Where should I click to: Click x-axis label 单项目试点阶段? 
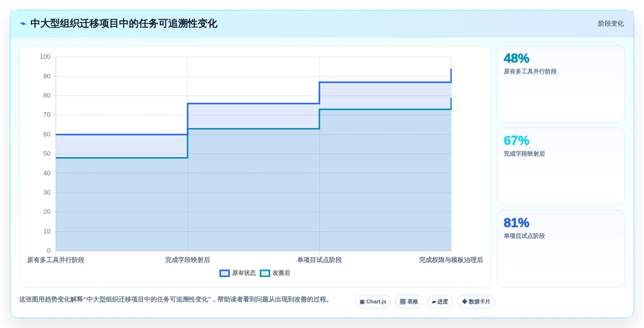319,260
